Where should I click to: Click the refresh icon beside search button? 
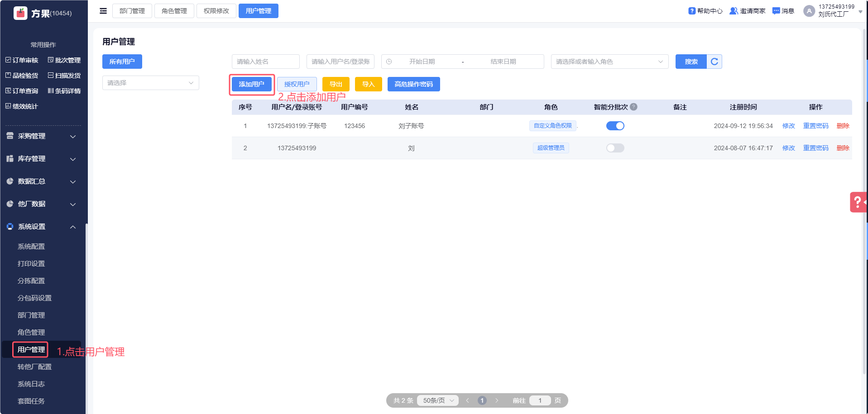point(714,62)
